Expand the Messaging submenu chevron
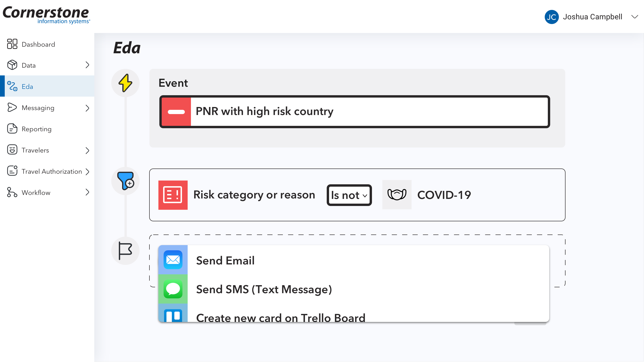 (x=87, y=108)
